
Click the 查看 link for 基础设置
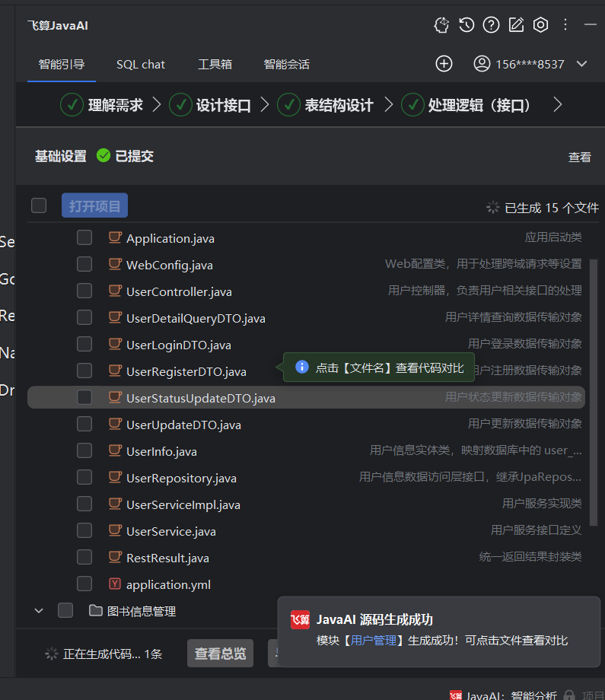pyautogui.click(x=580, y=157)
